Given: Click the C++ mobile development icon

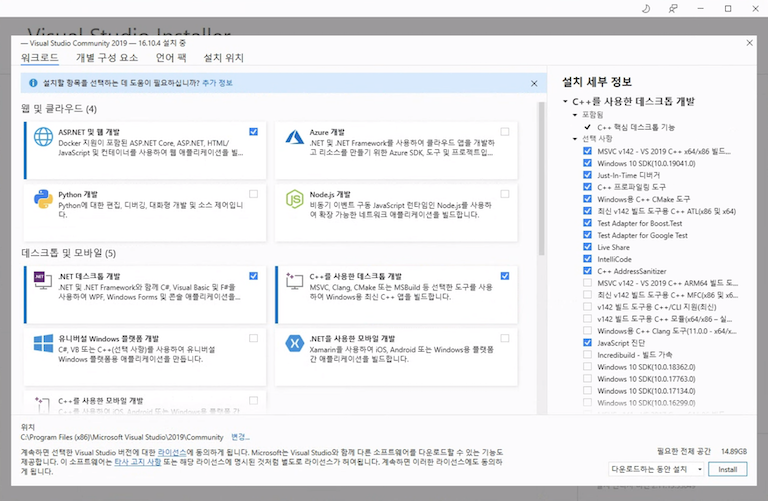Looking at the screenshot, I should tap(43, 405).
